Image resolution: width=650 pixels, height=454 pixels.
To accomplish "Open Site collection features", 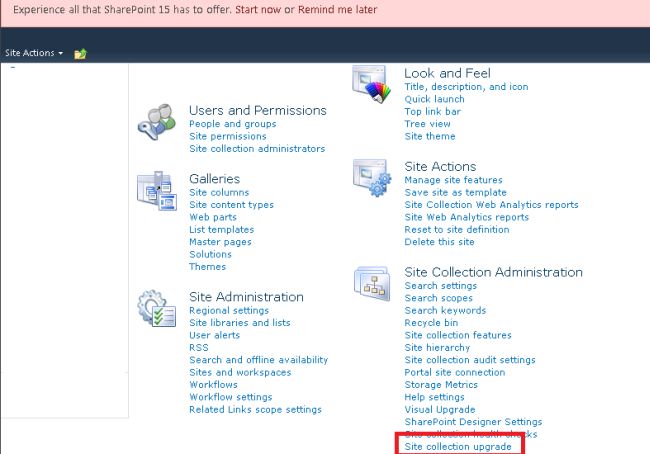I will click(458, 335).
